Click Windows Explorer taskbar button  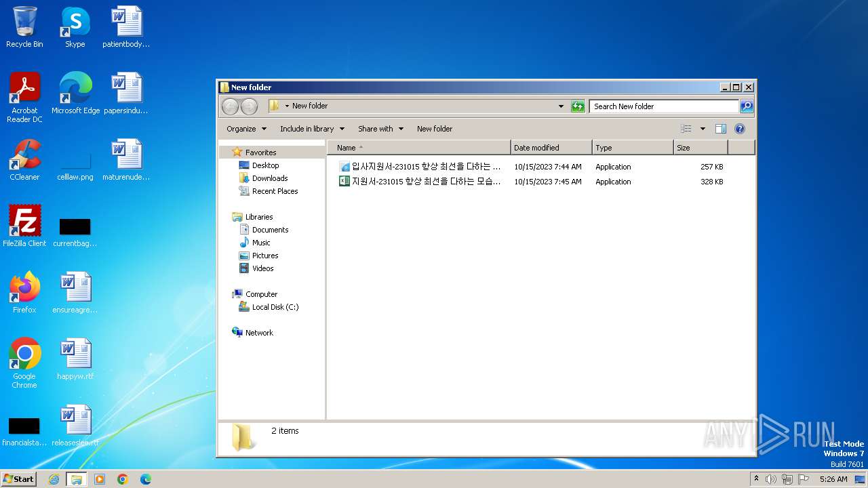tap(77, 479)
